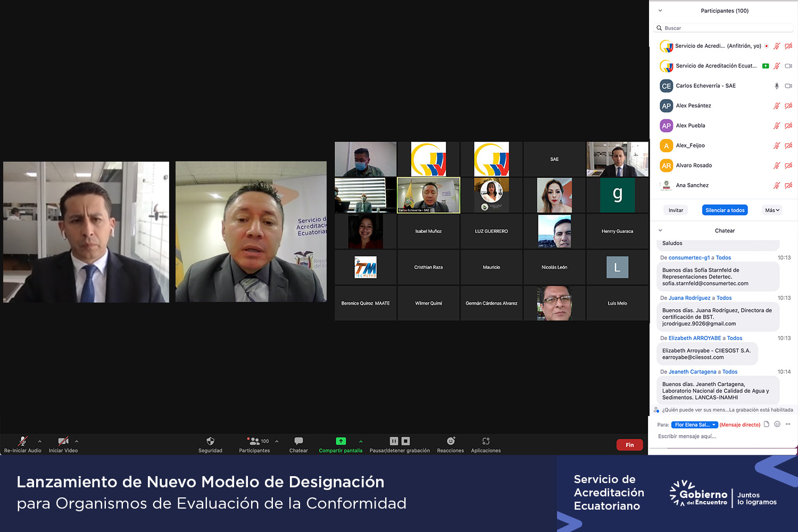Click sender link Elizabeth ARROYABE in chat
798x532 pixels.
pyautogui.click(x=695, y=338)
